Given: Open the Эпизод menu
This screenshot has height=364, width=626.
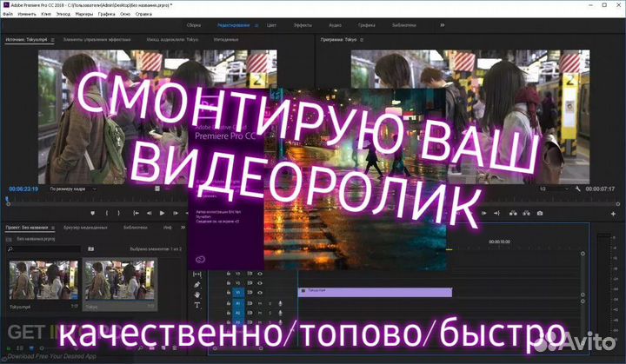Looking at the screenshot, I should click(x=63, y=14).
